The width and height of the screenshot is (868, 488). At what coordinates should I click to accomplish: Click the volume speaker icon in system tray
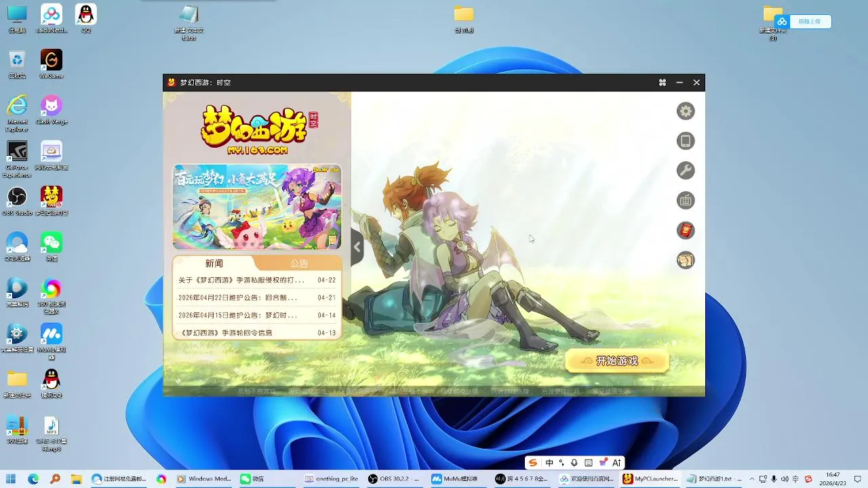[x=785, y=479]
